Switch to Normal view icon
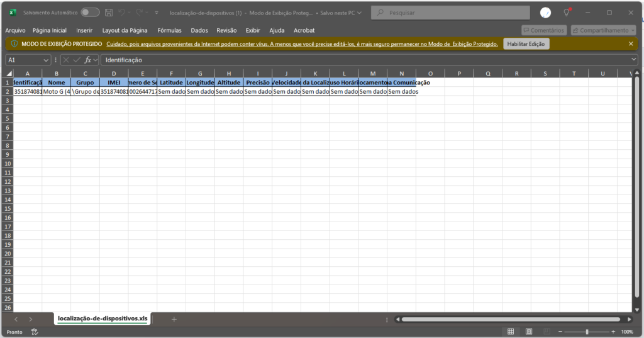644x338 pixels. [x=511, y=332]
